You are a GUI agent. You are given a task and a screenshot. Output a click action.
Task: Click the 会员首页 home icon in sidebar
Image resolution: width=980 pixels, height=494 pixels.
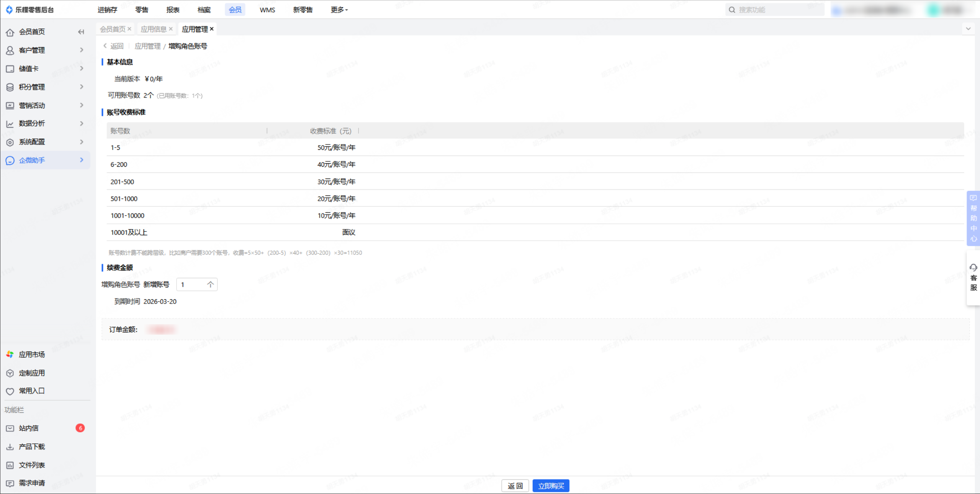click(x=10, y=32)
